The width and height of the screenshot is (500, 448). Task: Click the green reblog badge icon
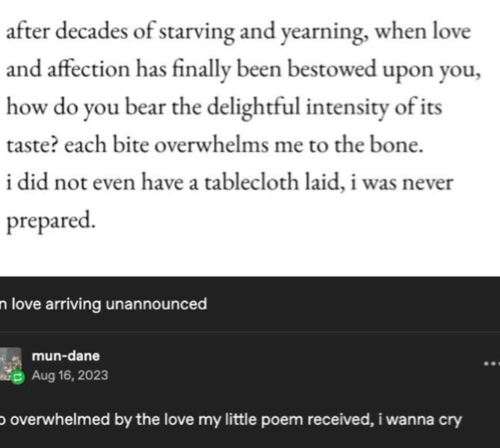point(17,378)
